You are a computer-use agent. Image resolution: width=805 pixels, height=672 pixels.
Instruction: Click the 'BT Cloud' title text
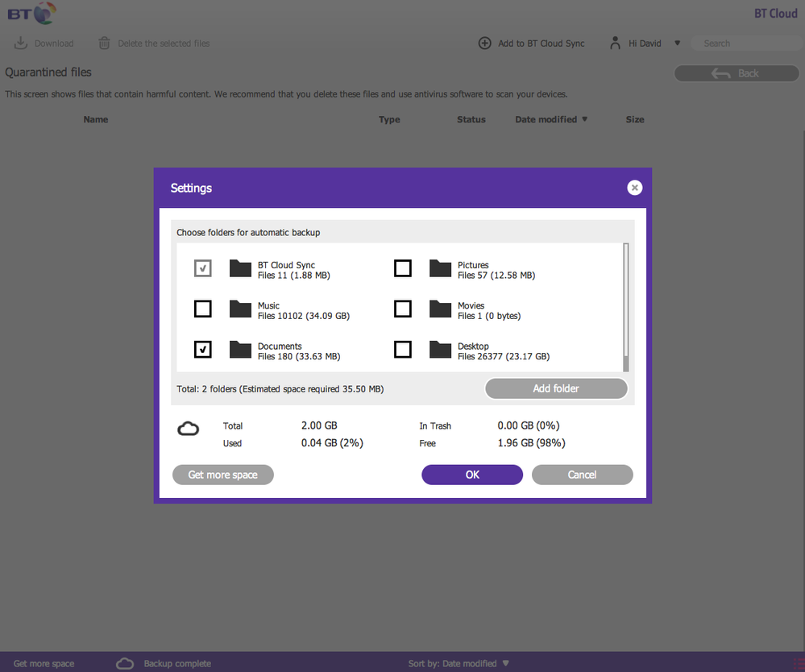[776, 14]
